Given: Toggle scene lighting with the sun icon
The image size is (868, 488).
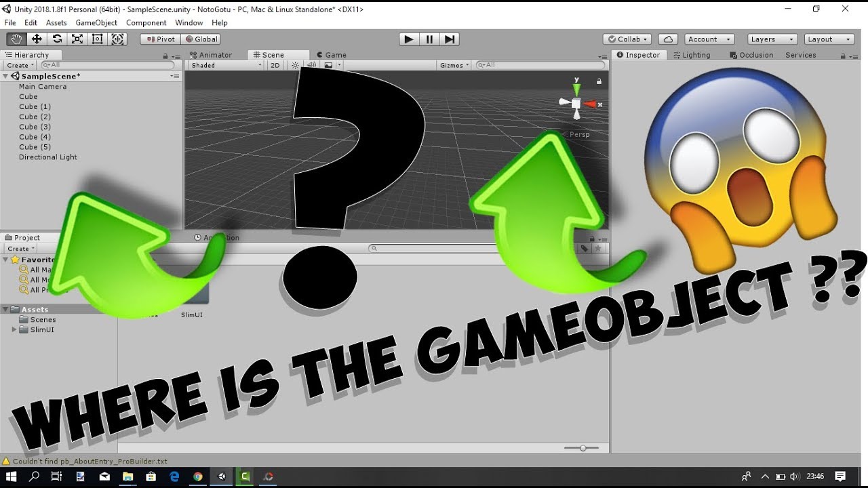Looking at the screenshot, I should pyautogui.click(x=295, y=65).
